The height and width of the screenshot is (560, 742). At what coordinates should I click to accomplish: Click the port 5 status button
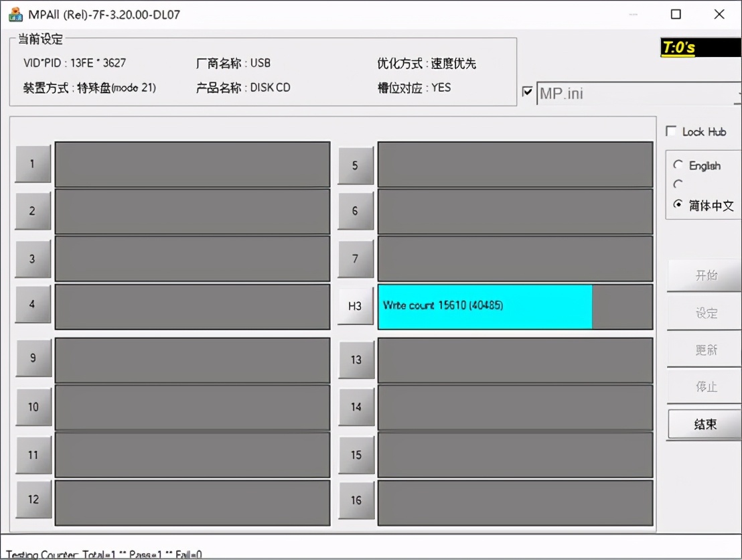[x=355, y=164]
